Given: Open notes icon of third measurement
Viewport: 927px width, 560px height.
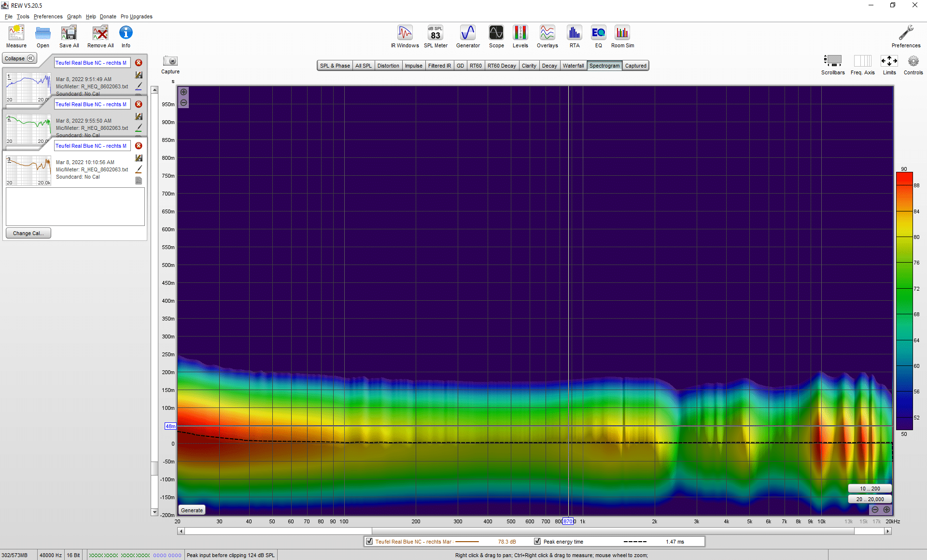Looking at the screenshot, I should click(139, 181).
